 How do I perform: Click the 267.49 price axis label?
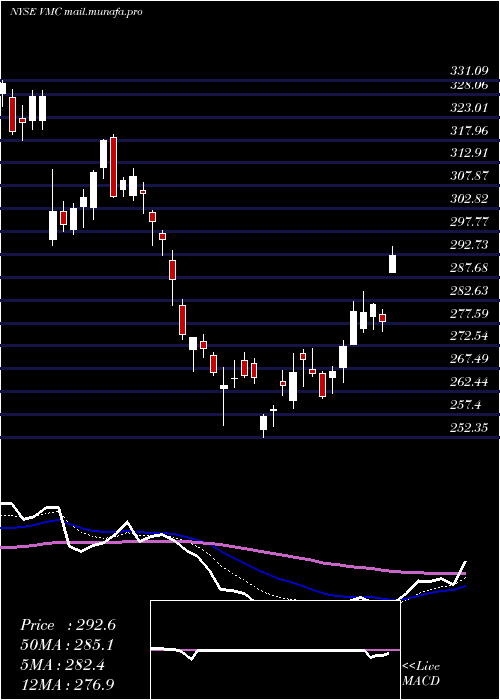[x=469, y=360]
